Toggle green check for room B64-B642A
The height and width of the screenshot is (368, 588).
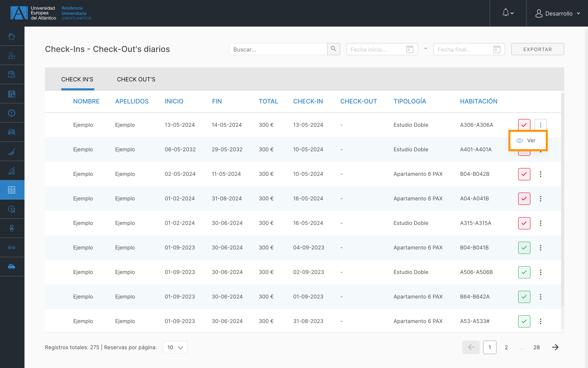point(524,297)
